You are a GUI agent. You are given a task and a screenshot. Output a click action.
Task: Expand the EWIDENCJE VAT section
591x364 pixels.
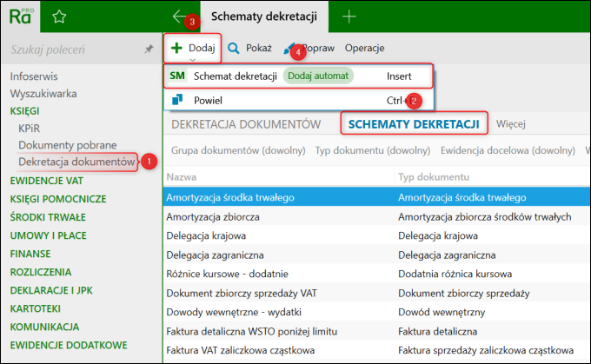pyautogui.click(x=47, y=181)
